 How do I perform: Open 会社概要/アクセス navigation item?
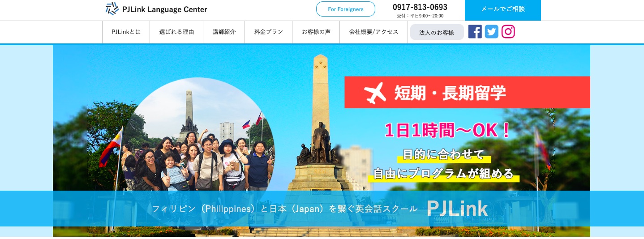374,32
